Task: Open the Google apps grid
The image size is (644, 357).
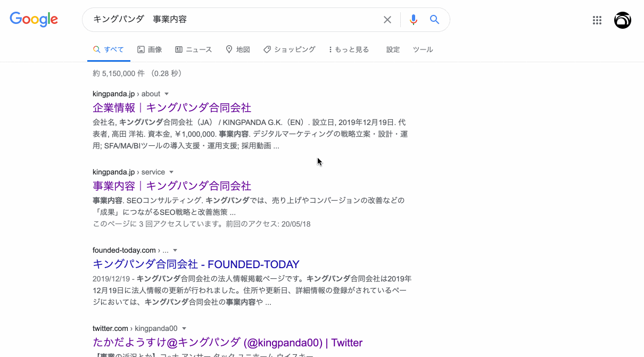Action: coord(597,20)
